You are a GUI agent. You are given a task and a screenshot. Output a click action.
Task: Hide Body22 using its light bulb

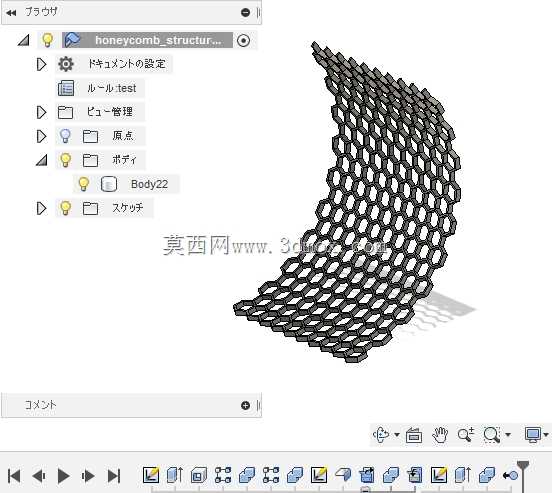(x=83, y=184)
